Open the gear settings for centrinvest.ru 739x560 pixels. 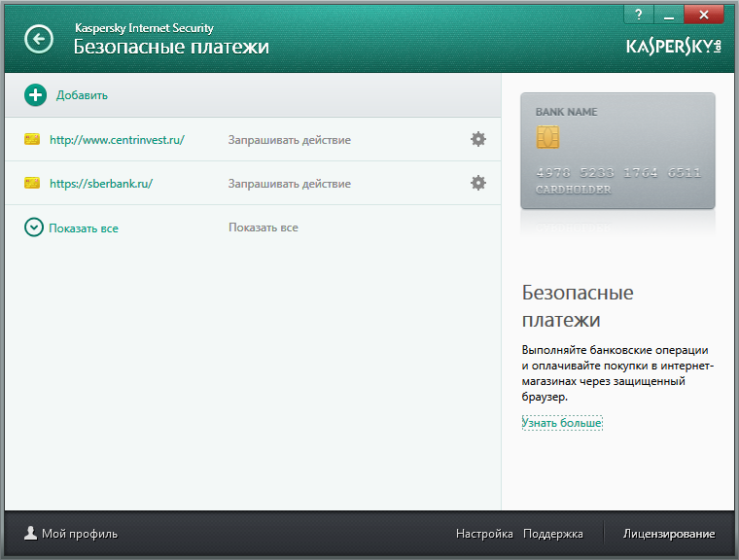point(478,139)
